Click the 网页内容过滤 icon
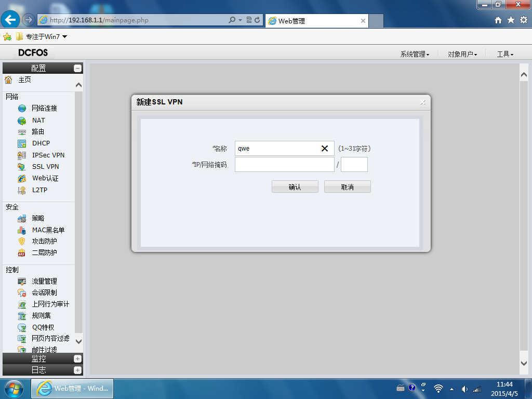 (x=22, y=339)
